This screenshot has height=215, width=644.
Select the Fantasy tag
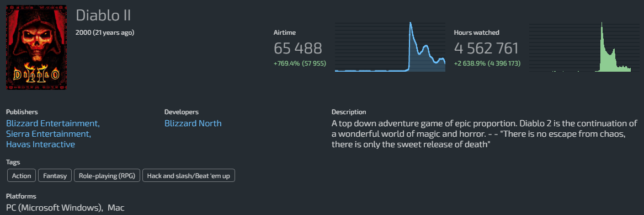pos(55,176)
